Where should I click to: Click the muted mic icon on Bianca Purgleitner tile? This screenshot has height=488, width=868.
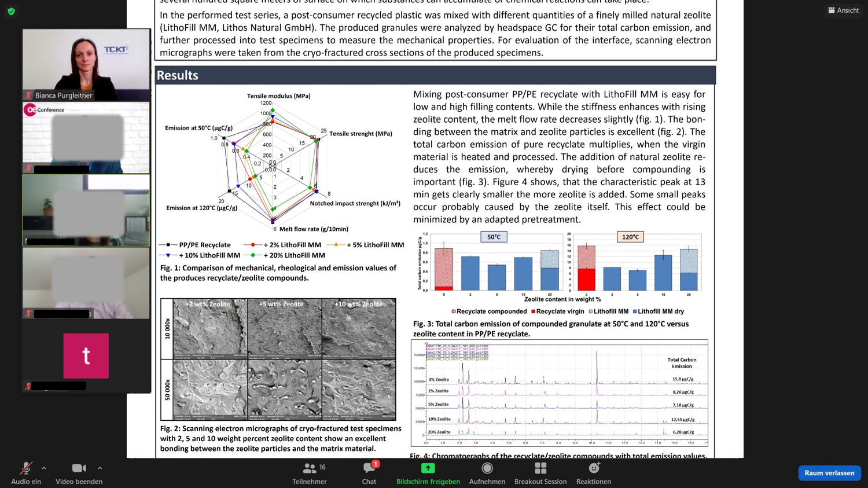tap(28, 95)
